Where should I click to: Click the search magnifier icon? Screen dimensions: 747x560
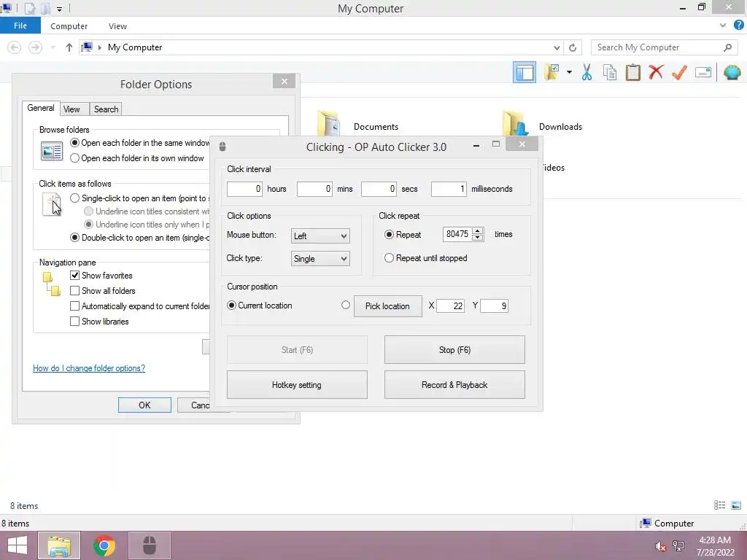click(727, 47)
